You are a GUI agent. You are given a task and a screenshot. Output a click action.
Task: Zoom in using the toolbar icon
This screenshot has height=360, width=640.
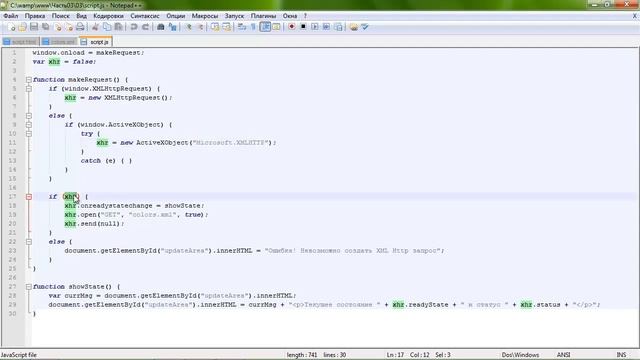tap(188, 27)
